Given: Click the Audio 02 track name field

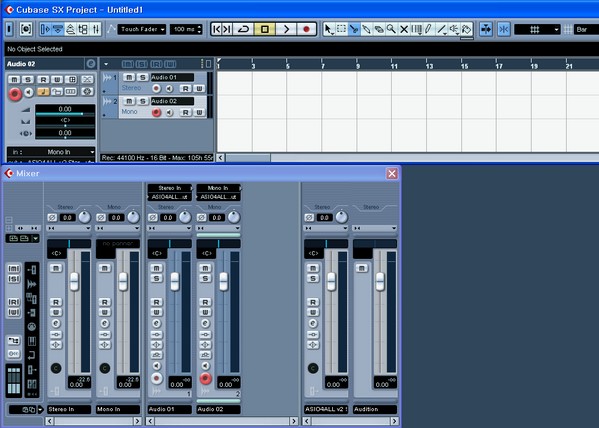Looking at the screenshot, I should click(172, 101).
